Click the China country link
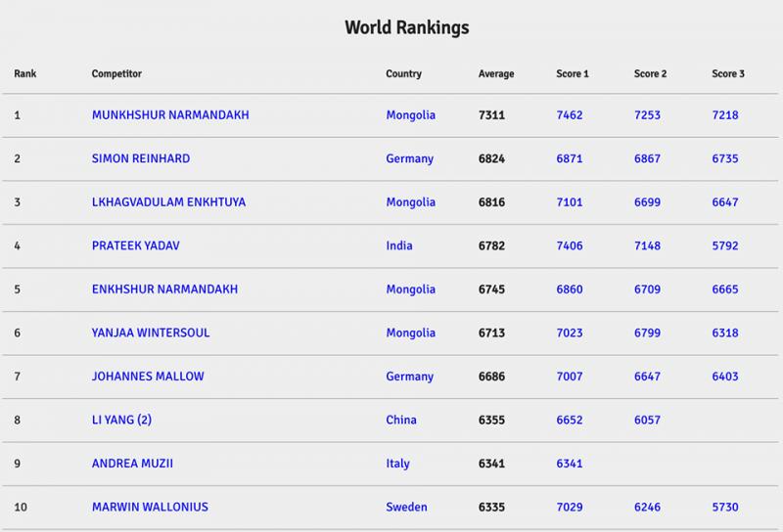 401,421
